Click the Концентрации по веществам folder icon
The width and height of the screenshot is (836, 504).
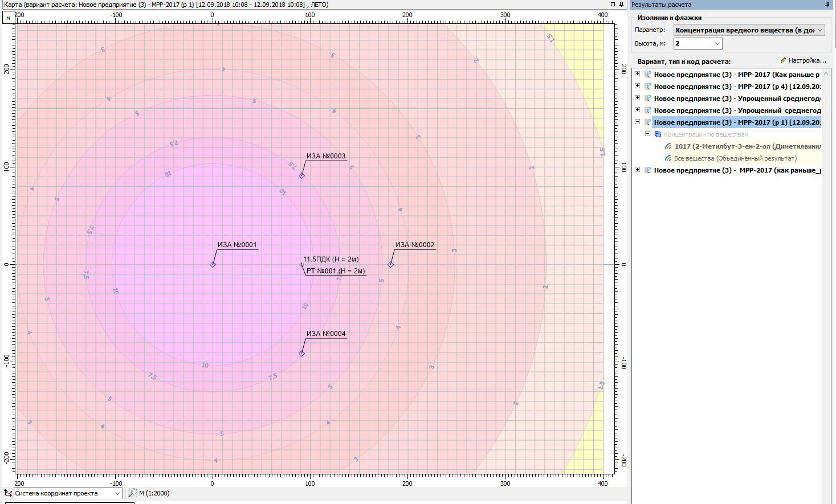pos(658,134)
